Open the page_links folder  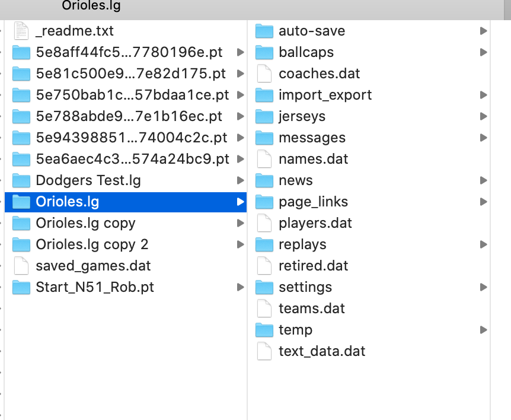pos(313,202)
